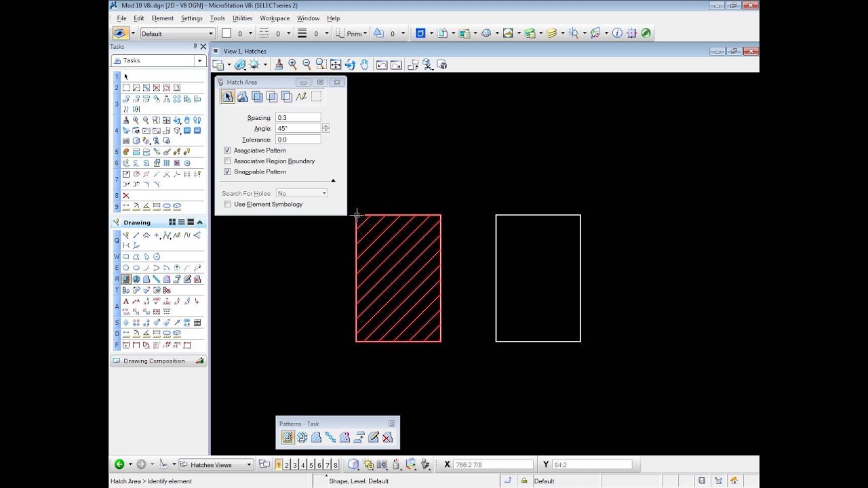Open the Tasks dropdown list
This screenshot has height=488, width=868.
pyautogui.click(x=199, y=60)
